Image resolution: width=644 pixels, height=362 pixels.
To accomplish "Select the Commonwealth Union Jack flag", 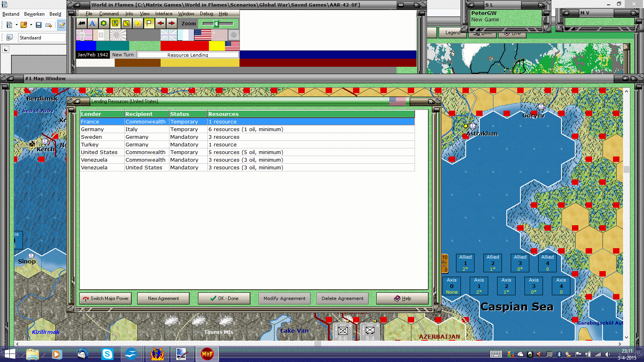I will click(x=169, y=35).
